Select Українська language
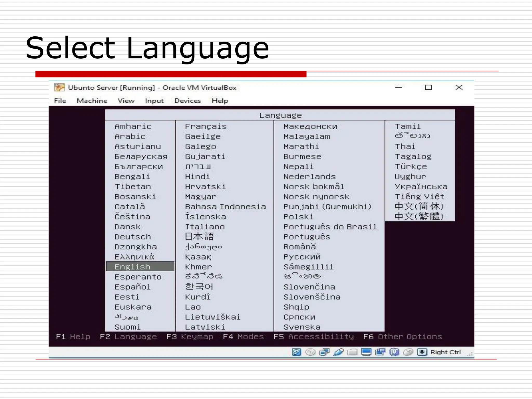This screenshot has height=399, width=532. (x=421, y=187)
